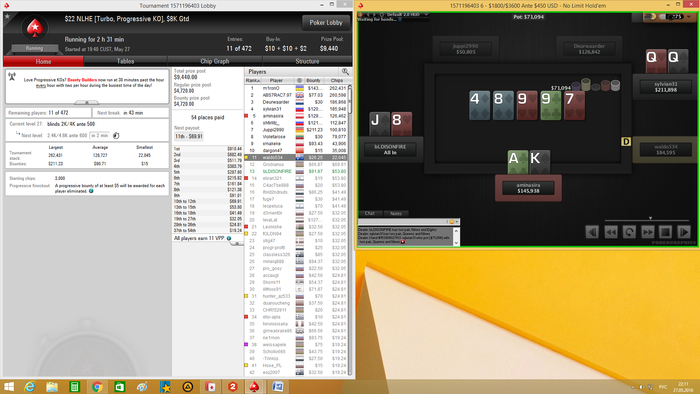Open the Notes tab at table
700x394 pixels.
pos(396,213)
